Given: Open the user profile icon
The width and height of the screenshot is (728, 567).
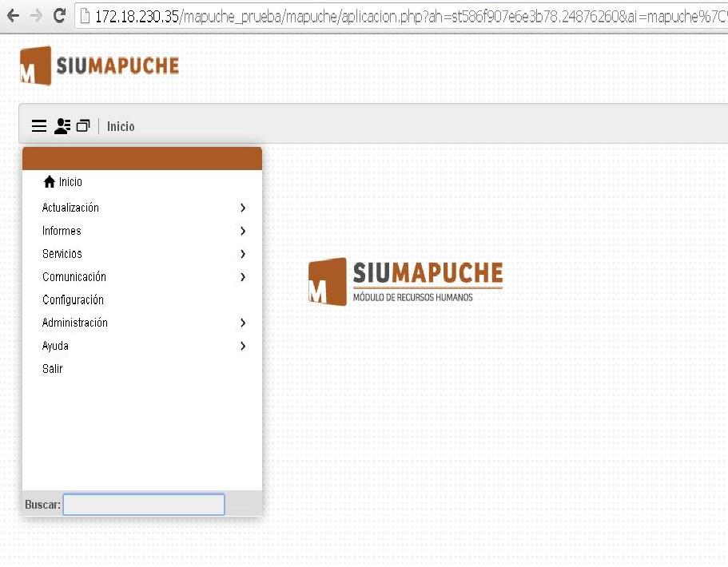Looking at the screenshot, I should [x=62, y=126].
